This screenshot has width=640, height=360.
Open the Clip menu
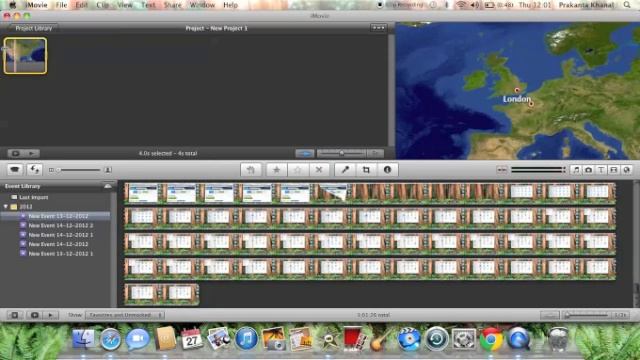coord(102,5)
